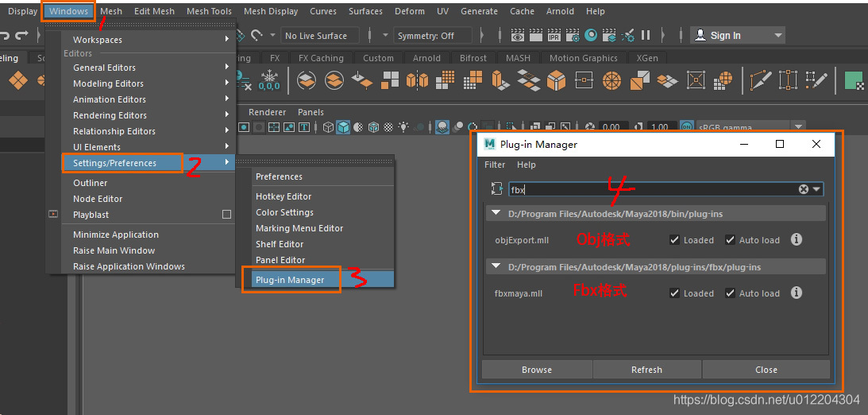Click the Bevel cube shelf icon

point(557,81)
